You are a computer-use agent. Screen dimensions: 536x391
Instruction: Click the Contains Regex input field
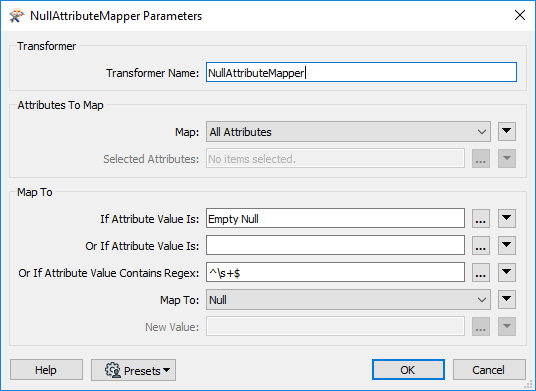coord(335,272)
